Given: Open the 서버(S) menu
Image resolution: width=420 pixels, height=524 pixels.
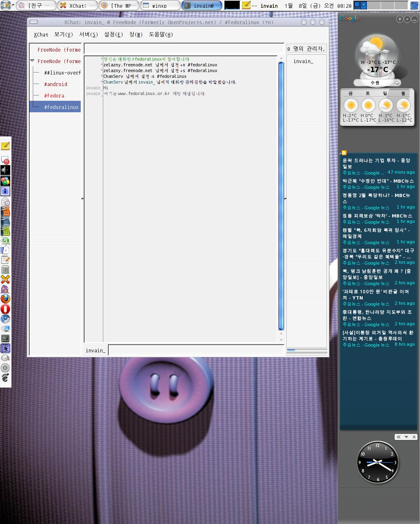Looking at the screenshot, I should pos(89,34).
